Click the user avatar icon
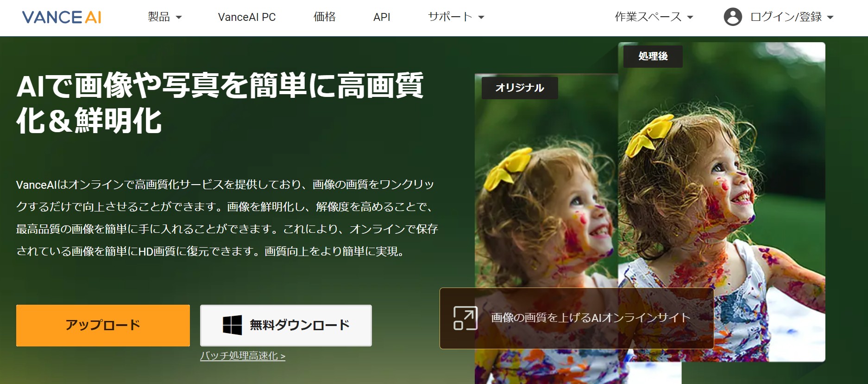The image size is (868, 384). point(732,17)
